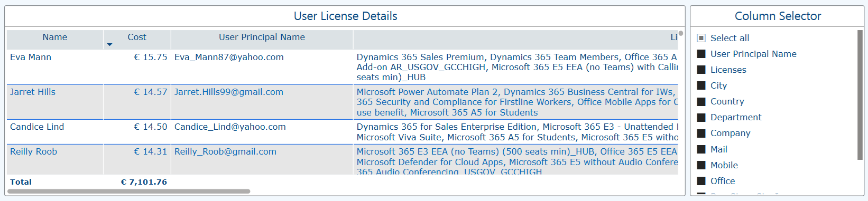Toggle the Department column checkbox
Image resolution: width=868 pixels, height=201 pixels.
(x=701, y=117)
